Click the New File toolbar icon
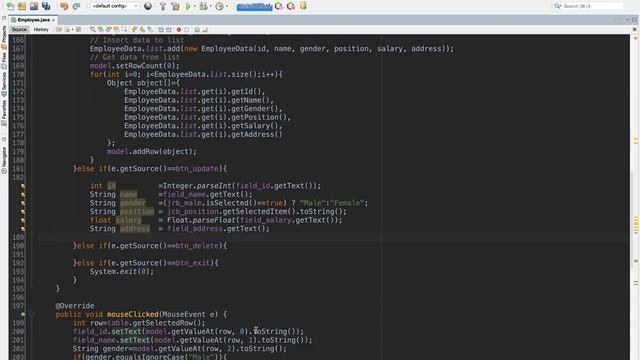Viewport: 640px width, 360px height. pos(10,6)
